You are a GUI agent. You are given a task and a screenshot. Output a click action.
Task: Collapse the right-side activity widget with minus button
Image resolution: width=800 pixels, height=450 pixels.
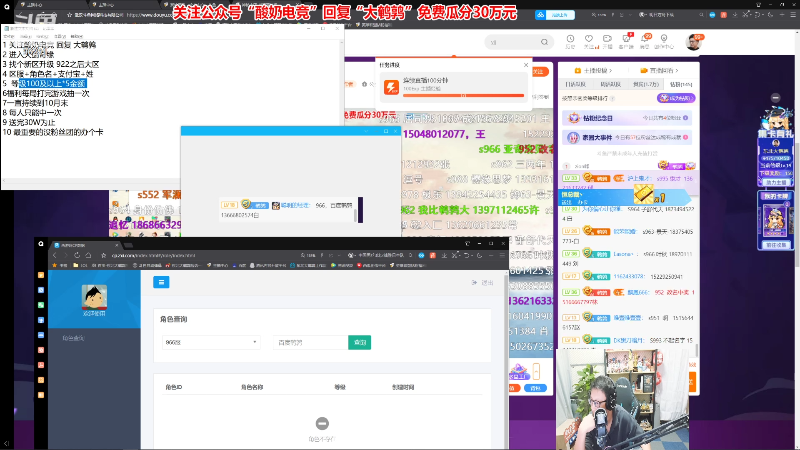776,97
